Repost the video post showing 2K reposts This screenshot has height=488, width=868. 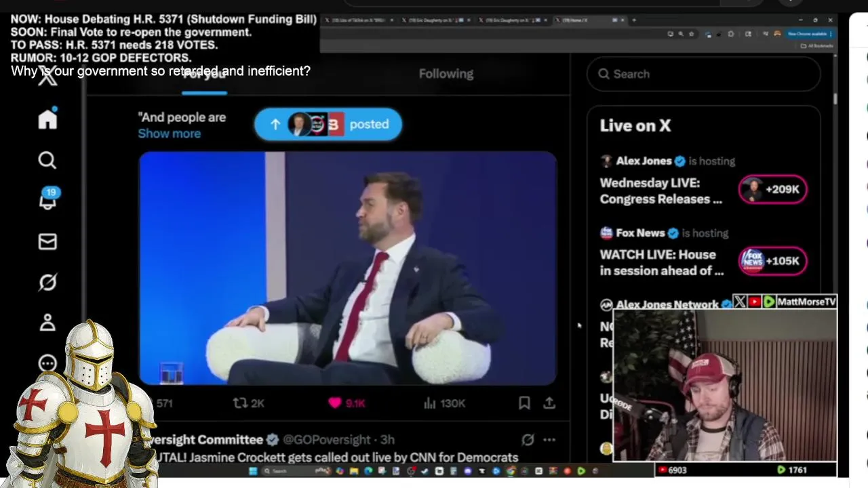[x=248, y=403]
